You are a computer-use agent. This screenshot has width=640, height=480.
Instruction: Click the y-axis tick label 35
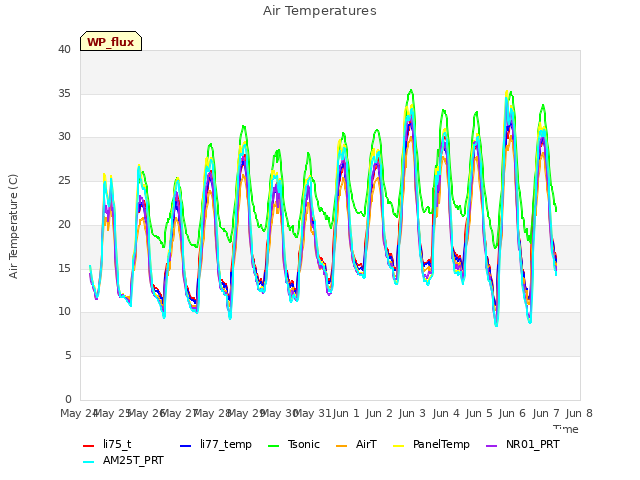click(x=64, y=93)
